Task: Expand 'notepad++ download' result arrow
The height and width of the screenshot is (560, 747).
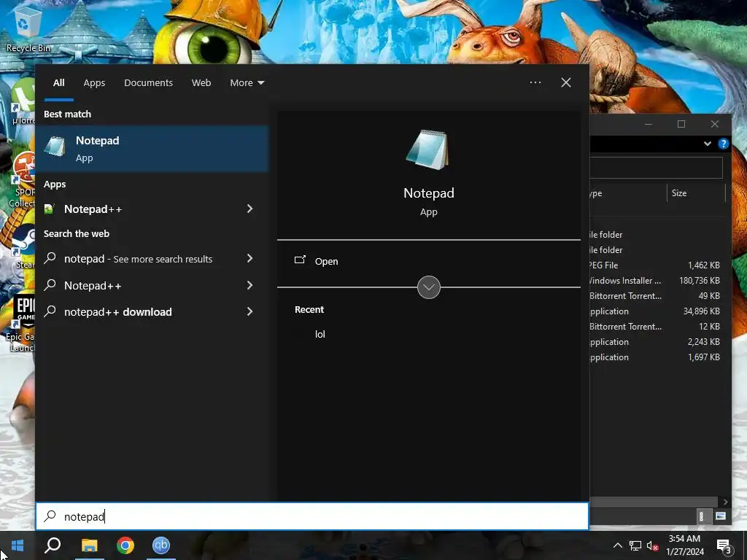Action: click(x=249, y=311)
